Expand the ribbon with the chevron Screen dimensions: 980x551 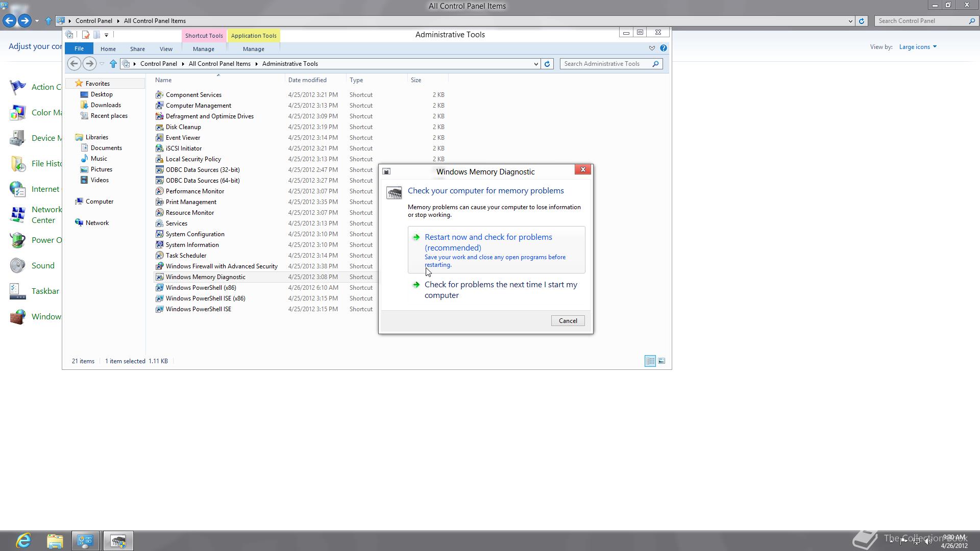pos(652,48)
